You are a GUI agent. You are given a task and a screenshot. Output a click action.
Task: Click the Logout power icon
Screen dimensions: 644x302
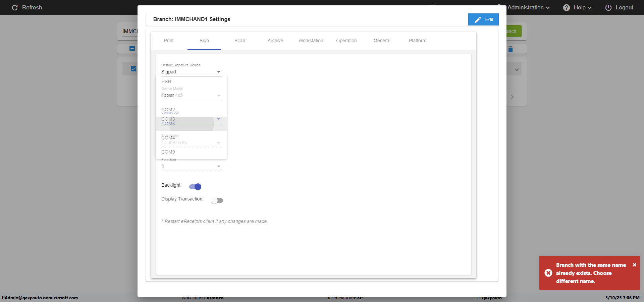(x=608, y=8)
